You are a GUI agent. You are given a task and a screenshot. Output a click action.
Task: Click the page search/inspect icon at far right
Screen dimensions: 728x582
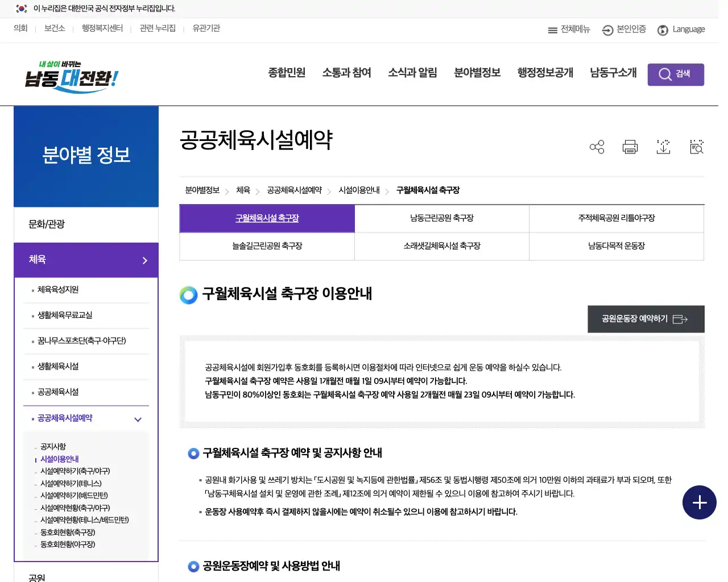(x=697, y=147)
